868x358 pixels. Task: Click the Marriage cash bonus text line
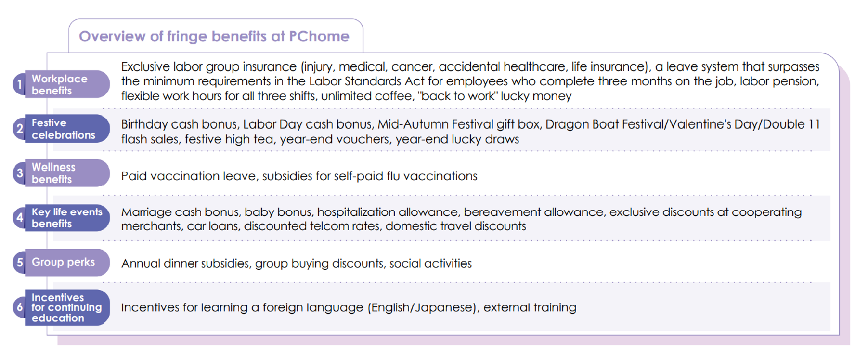click(x=461, y=212)
